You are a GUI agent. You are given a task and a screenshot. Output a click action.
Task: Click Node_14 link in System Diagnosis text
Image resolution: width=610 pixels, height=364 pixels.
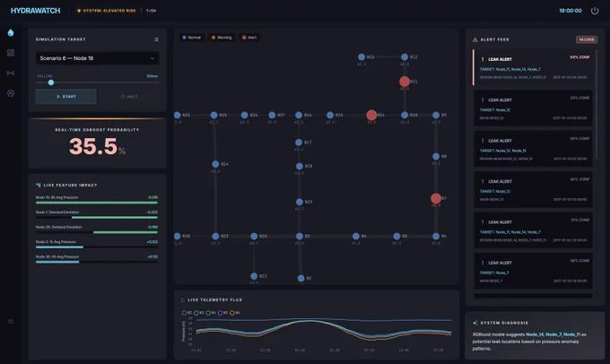coord(535,334)
